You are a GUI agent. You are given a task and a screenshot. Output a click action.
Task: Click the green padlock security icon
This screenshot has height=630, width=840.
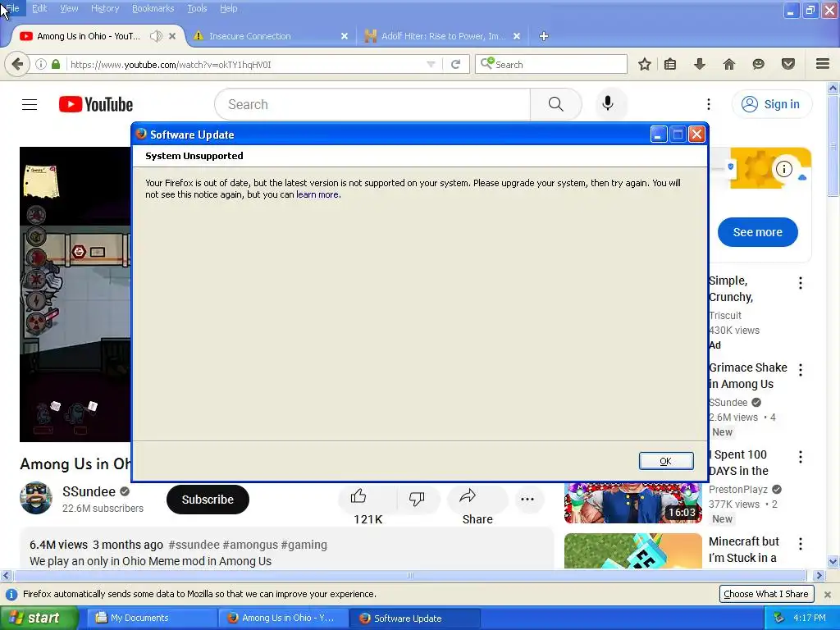(x=56, y=64)
